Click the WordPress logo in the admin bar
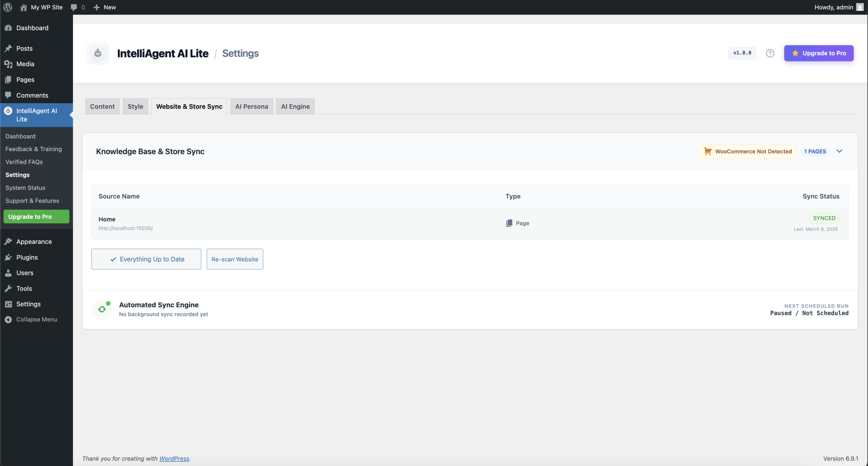The width and height of the screenshot is (868, 466). (x=7, y=7)
